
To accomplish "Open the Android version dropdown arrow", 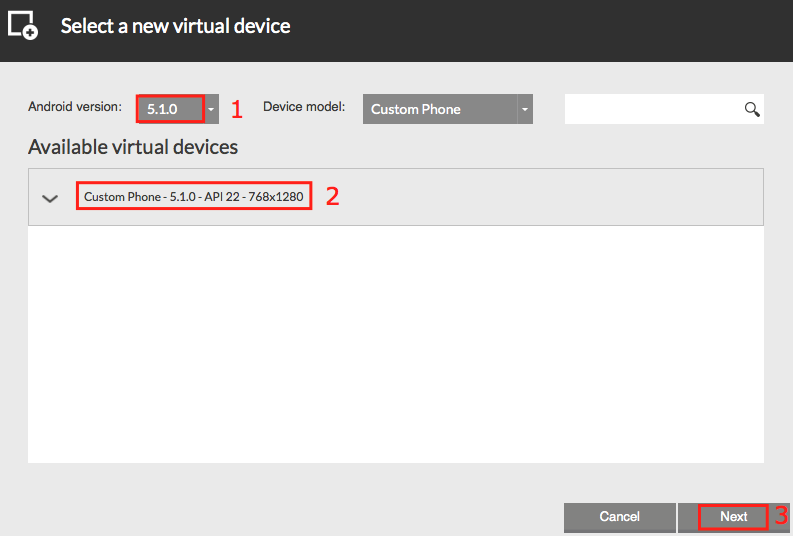I will (211, 109).
